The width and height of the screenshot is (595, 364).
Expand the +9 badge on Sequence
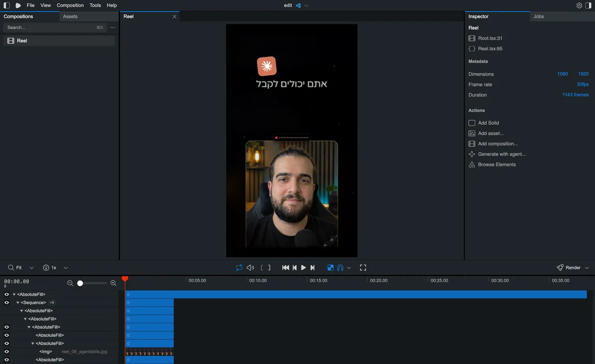[x=52, y=303]
